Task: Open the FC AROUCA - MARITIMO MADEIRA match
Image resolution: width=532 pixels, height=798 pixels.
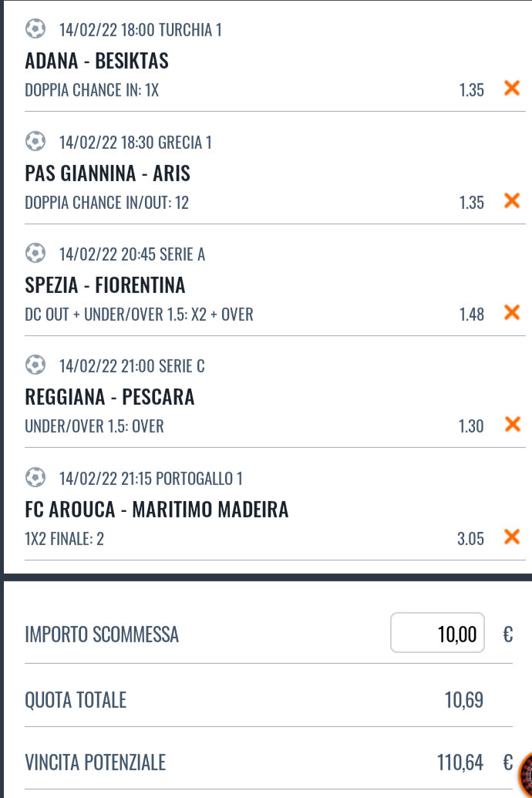Action: pos(157,510)
